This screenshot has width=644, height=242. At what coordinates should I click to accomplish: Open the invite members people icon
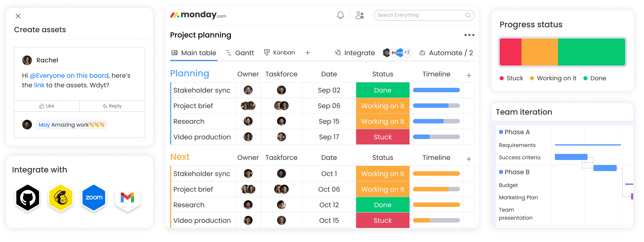click(x=360, y=15)
